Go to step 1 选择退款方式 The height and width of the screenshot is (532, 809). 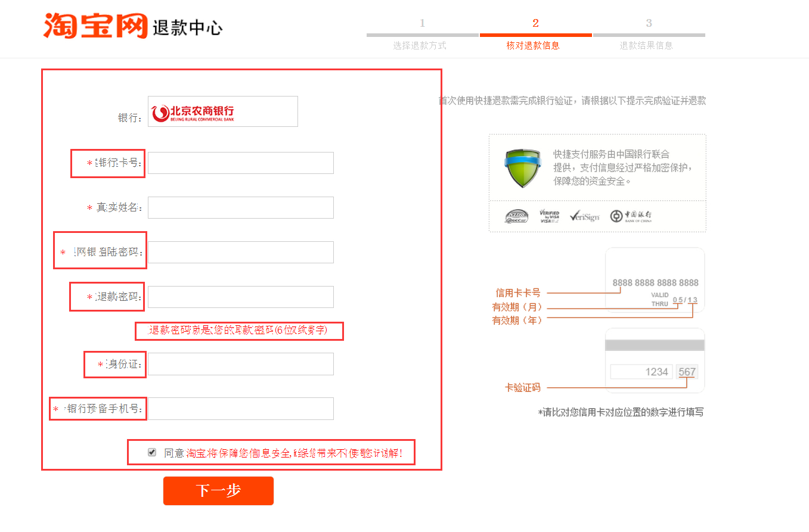coord(422,35)
